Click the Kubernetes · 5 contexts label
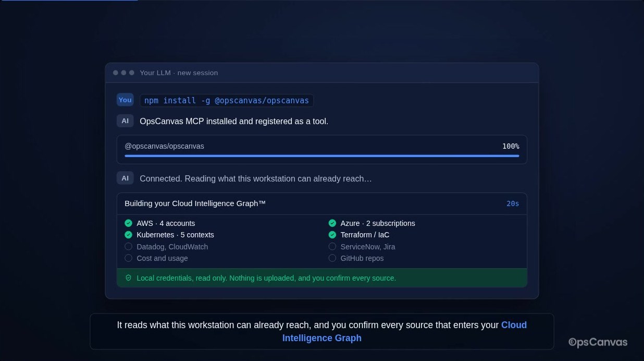The width and height of the screenshot is (644, 361). tap(175, 235)
